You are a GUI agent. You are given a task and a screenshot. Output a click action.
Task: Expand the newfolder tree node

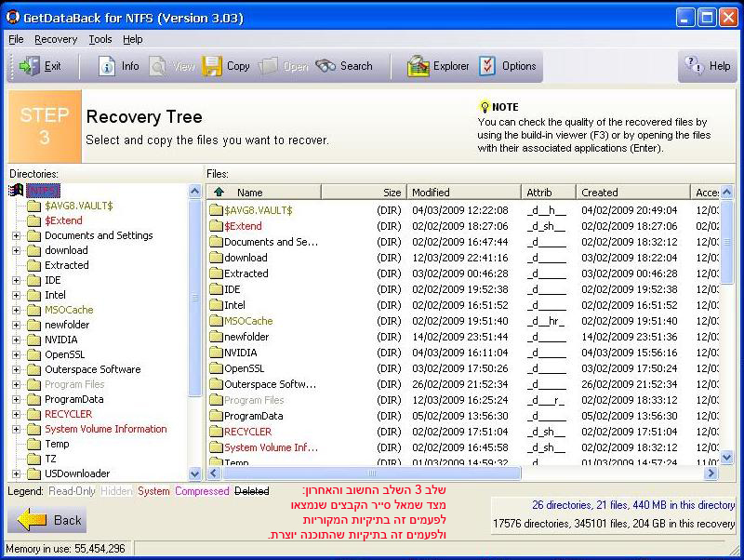[x=16, y=325]
